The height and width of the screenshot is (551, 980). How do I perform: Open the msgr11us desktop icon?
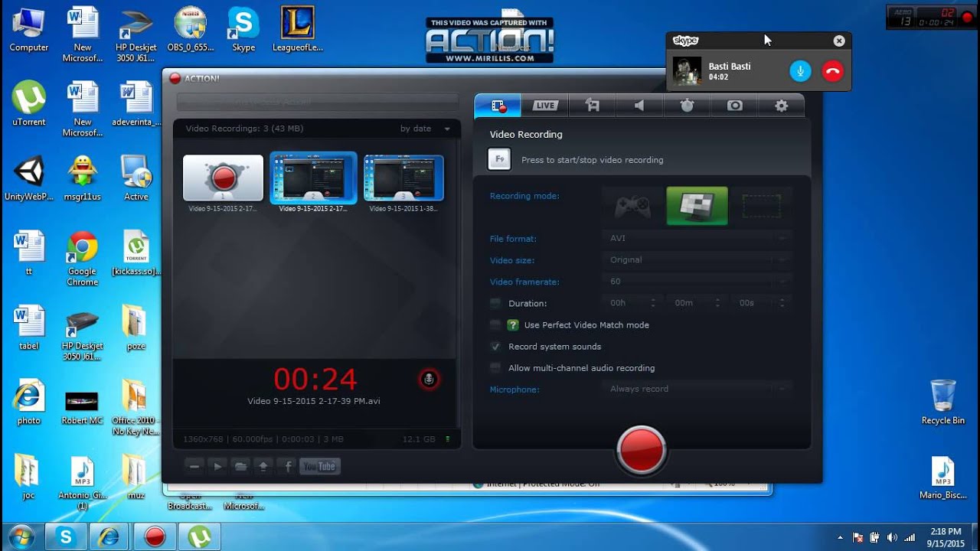82,179
